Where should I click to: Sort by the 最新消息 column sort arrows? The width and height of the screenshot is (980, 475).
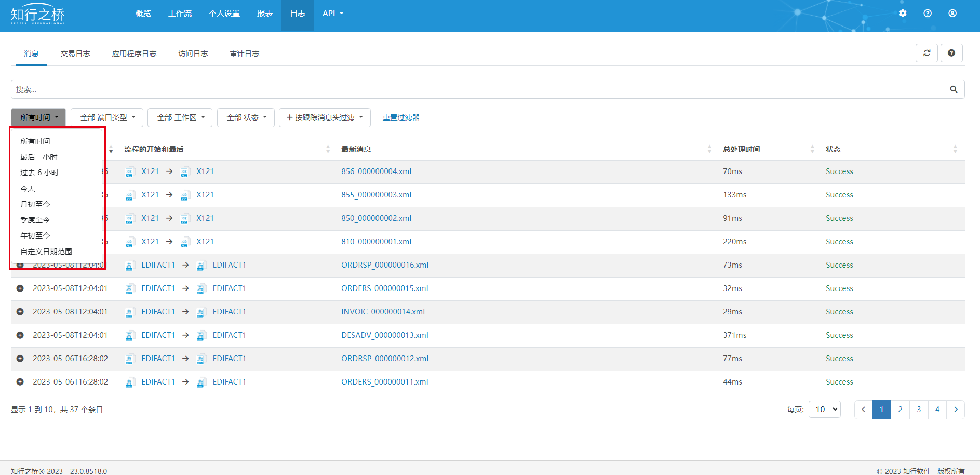[709, 149]
